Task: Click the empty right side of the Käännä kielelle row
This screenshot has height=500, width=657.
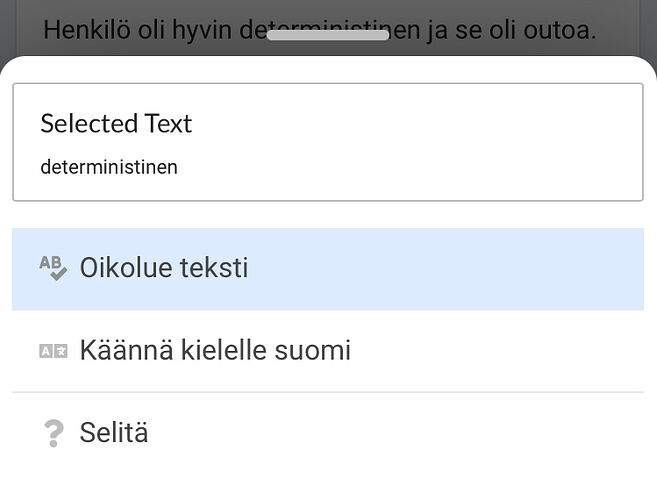Action: coord(520,351)
